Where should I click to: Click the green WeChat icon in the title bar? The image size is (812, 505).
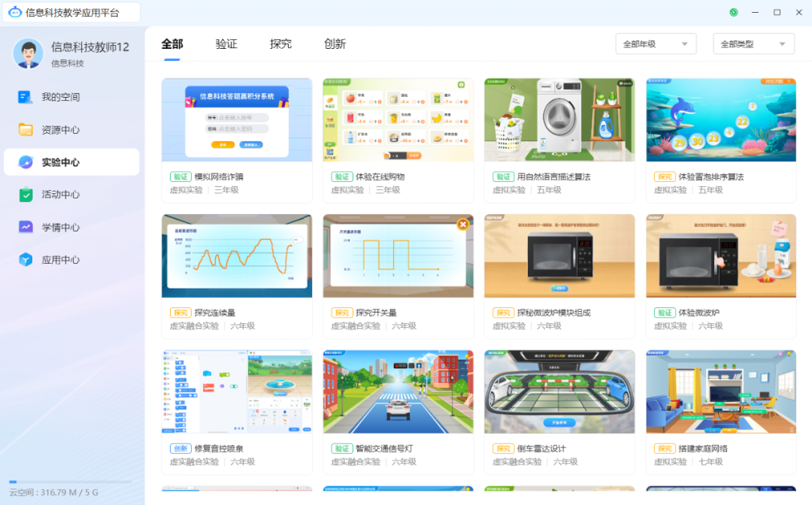coord(733,12)
